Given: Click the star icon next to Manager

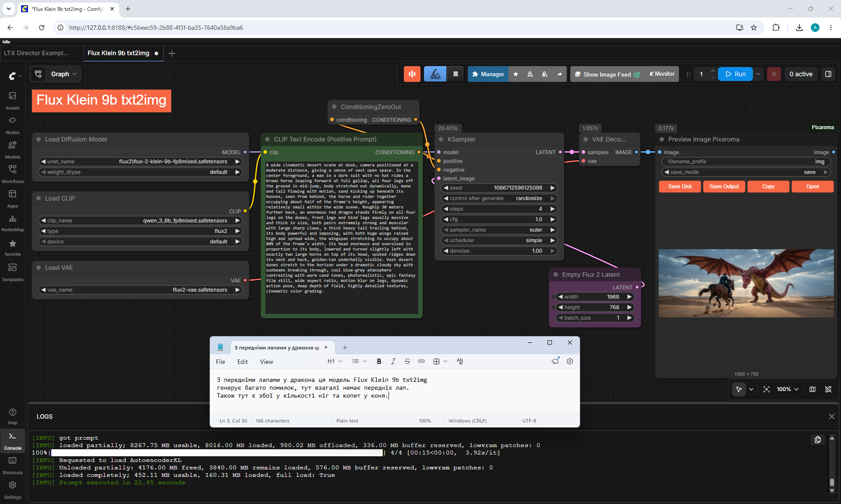Looking at the screenshot, I should 516,74.
